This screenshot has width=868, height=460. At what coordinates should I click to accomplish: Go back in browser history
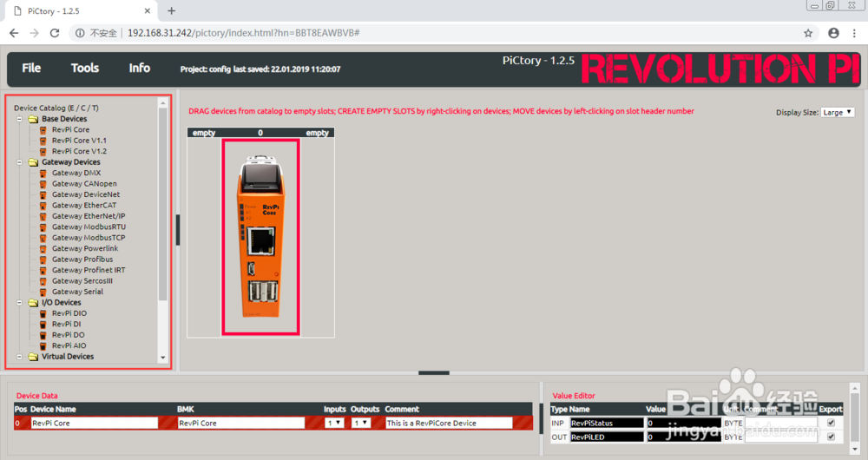click(x=15, y=33)
